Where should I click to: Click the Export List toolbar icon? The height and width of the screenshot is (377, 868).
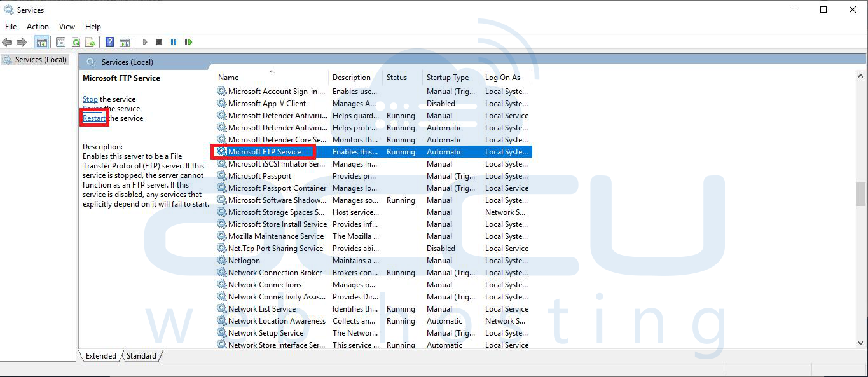click(90, 42)
